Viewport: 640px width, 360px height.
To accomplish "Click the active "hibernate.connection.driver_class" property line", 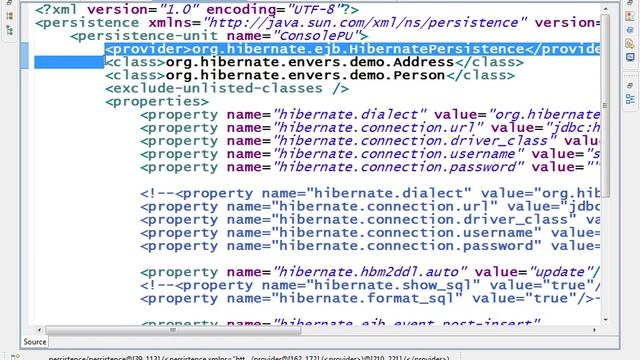I will tap(370, 140).
